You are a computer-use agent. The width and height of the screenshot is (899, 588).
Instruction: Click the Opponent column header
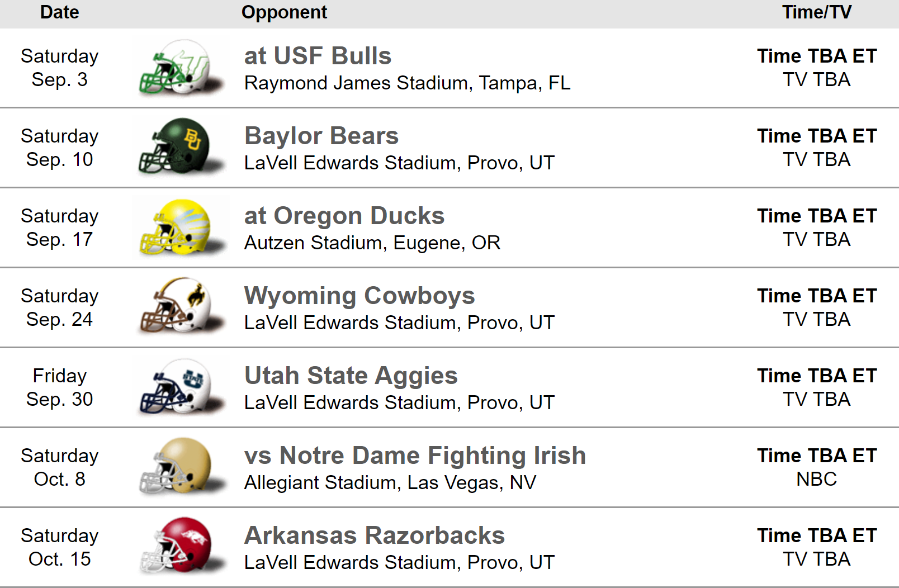coord(284,12)
